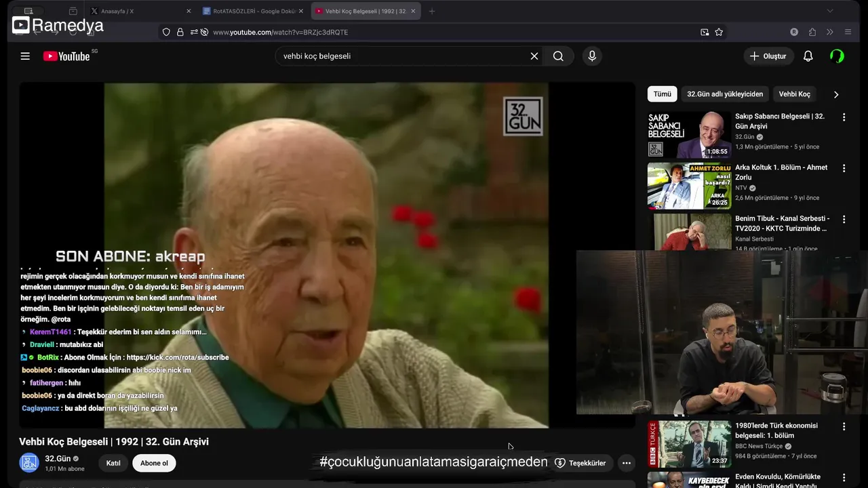
Task: Bookmark this page with the star
Action: click(x=719, y=32)
